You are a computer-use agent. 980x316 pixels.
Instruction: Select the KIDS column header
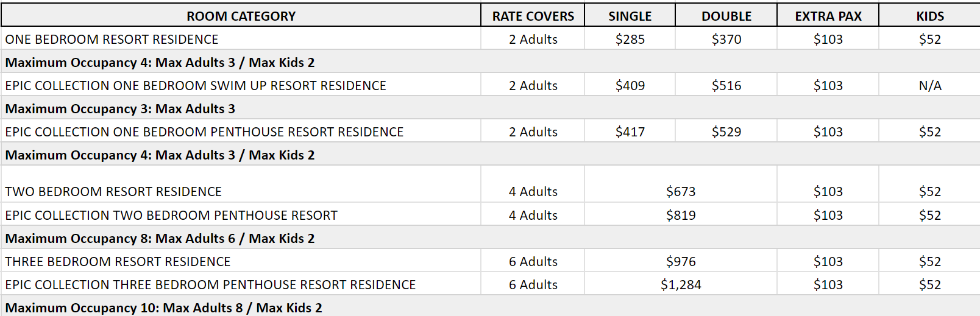click(x=929, y=16)
